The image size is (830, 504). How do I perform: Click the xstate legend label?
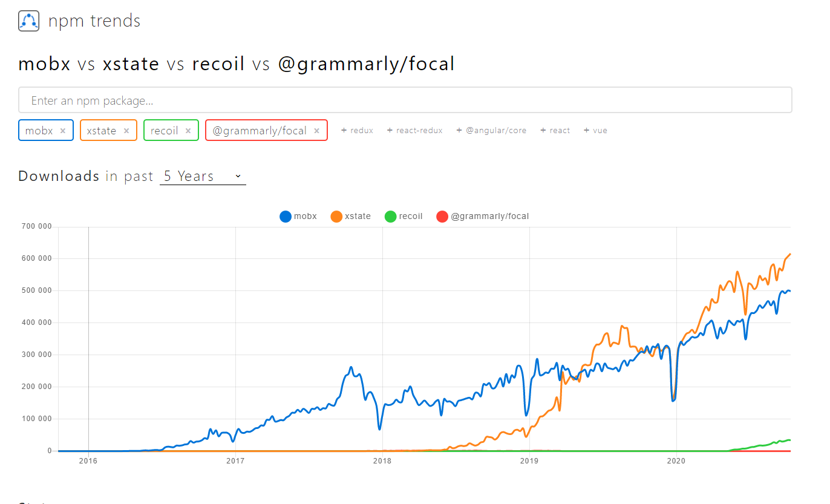(x=358, y=216)
